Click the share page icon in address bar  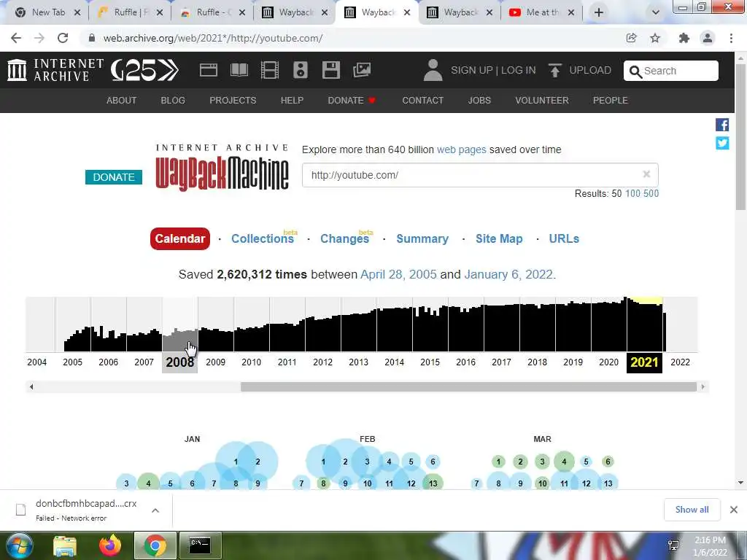(x=631, y=38)
